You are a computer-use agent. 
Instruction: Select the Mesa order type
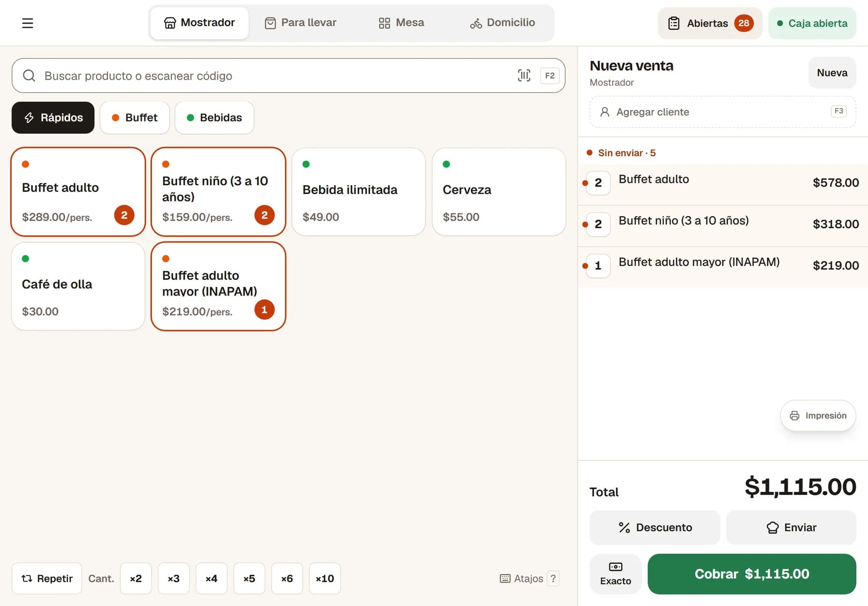pyautogui.click(x=401, y=23)
